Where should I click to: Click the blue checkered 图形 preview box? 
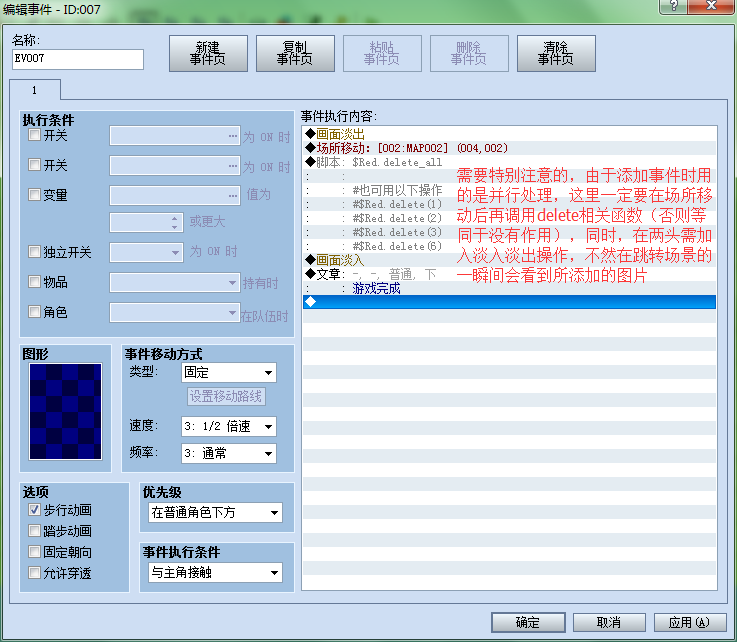(x=65, y=411)
